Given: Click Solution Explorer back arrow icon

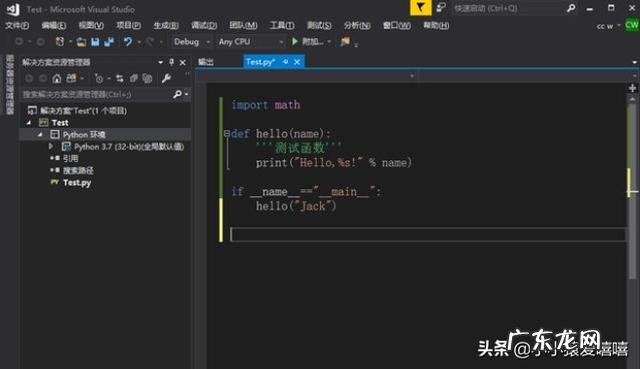Looking at the screenshot, I should tap(29, 78).
